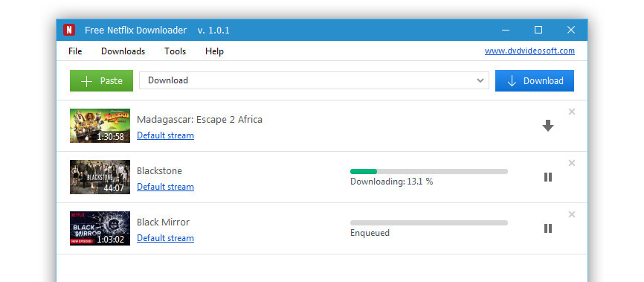Open the Tools menu
The image size is (644, 282).
click(x=176, y=51)
